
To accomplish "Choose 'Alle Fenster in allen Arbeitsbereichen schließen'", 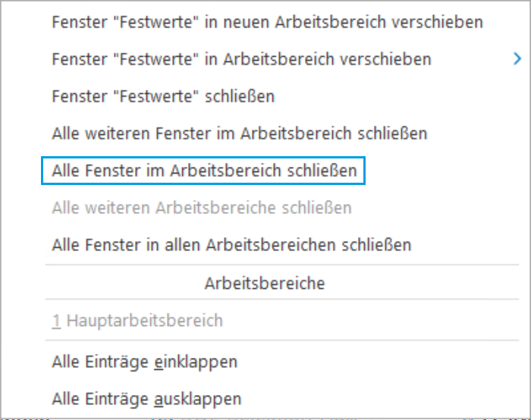I will coord(231,245).
